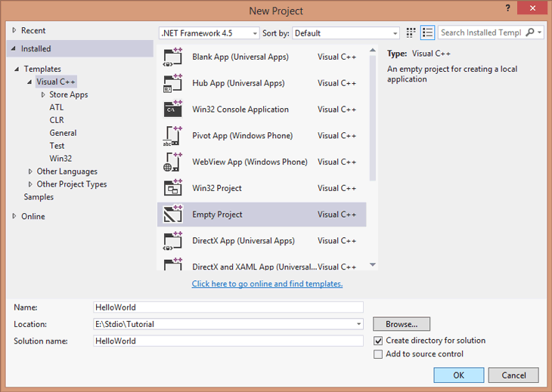Screen dimensions: 552x392
Task: Follow the go online and find templates link
Action: click(x=267, y=284)
